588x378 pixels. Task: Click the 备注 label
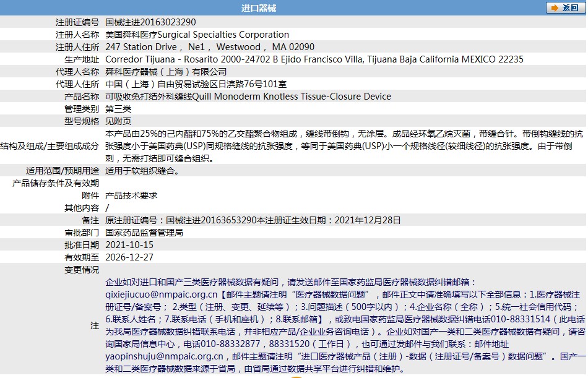coord(90,220)
